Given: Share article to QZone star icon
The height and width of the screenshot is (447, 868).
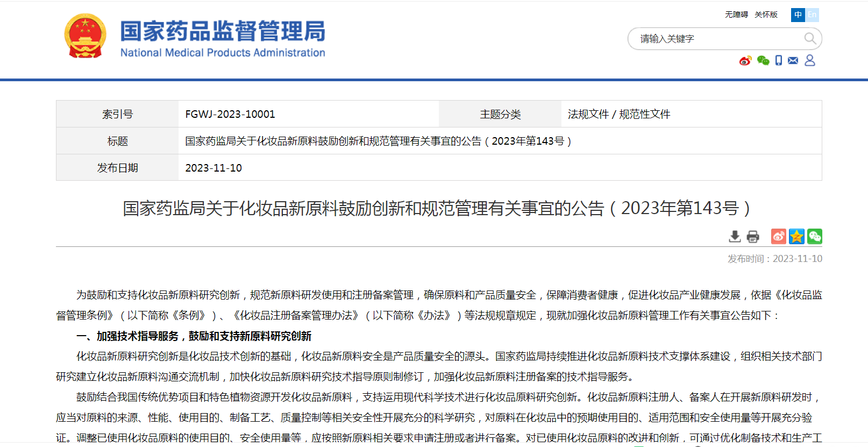Looking at the screenshot, I should pyautogui.click(x=796, y=236).
